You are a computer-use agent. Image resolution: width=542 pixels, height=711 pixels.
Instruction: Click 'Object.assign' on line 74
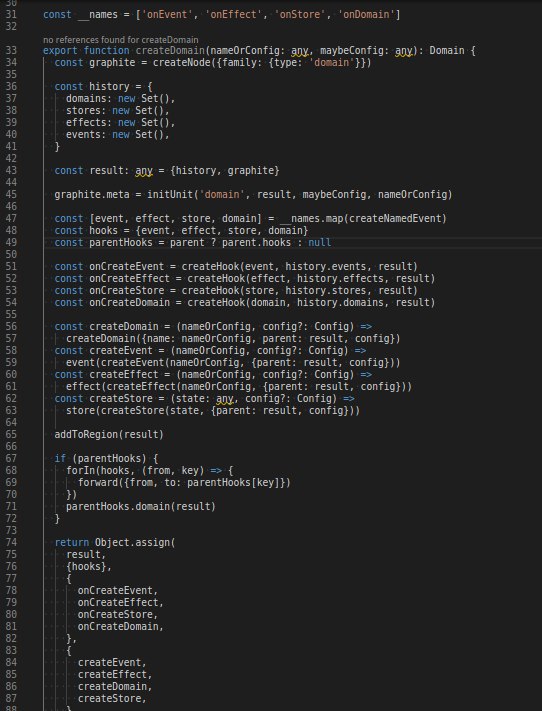(132, 542)
